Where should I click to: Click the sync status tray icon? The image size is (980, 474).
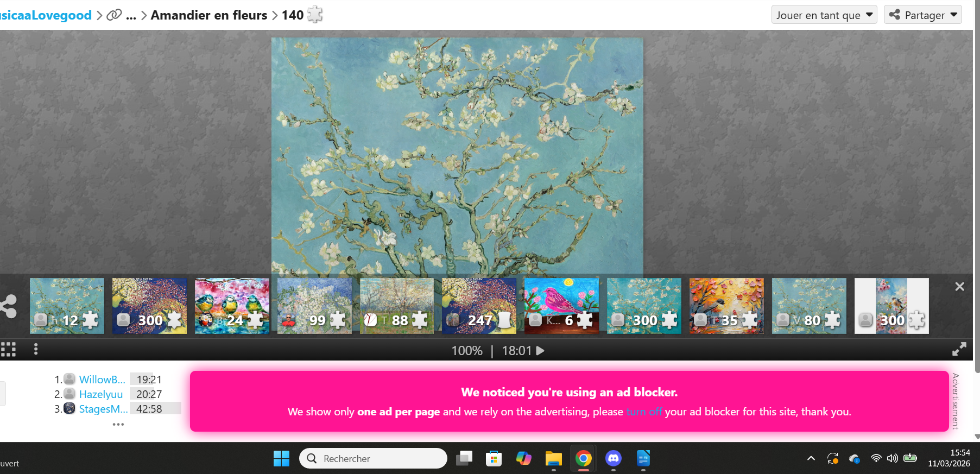point(833,459)
